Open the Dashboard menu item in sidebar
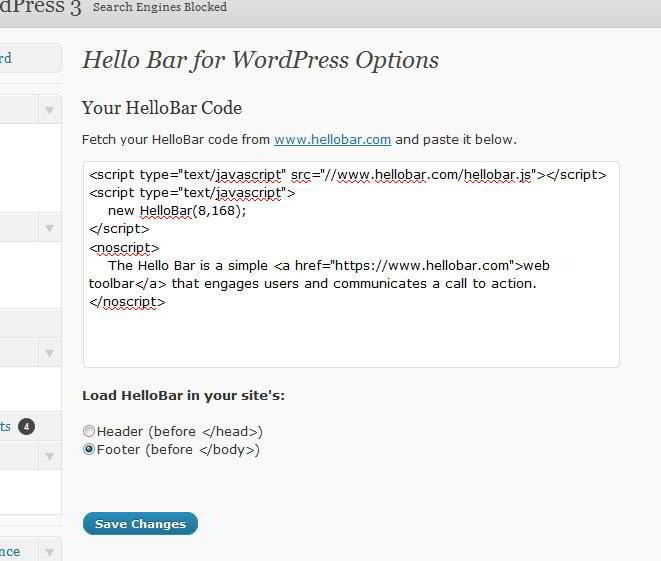Image resolution: width=661 pixels, height=561 pixels. [8, 58]
